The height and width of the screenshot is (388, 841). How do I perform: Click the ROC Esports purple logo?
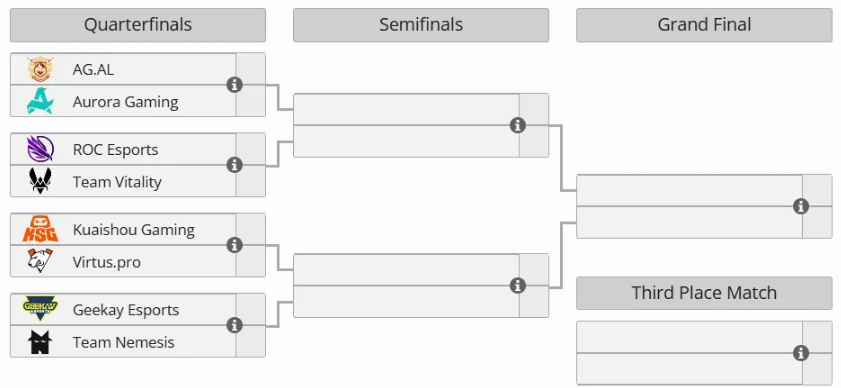tap(40, 149)
